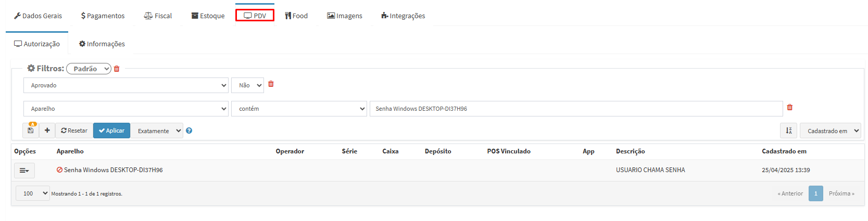This screenshot has width=868, height=221.
Task: Remove the Padrão filter preset
Action: pos(117,69)
